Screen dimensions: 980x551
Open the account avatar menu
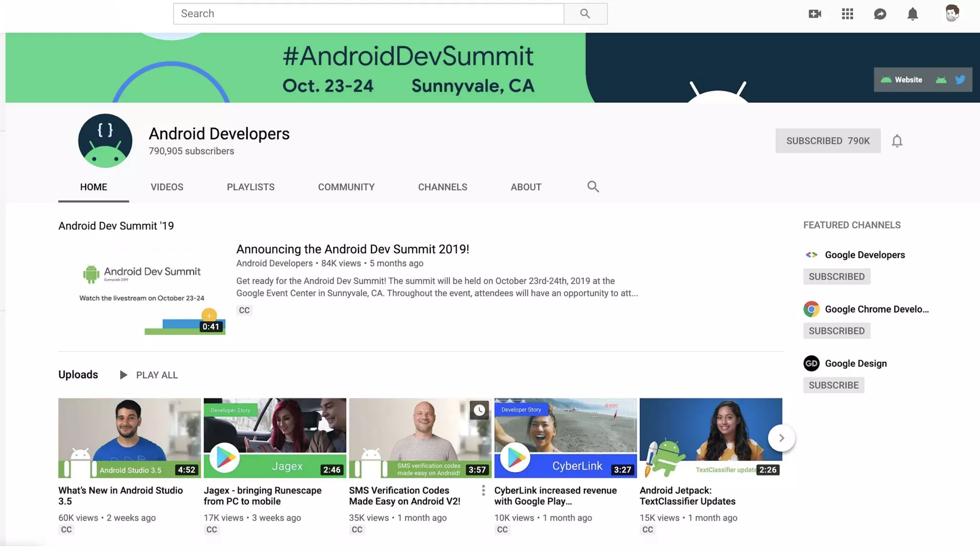click(x=952, y=13)
